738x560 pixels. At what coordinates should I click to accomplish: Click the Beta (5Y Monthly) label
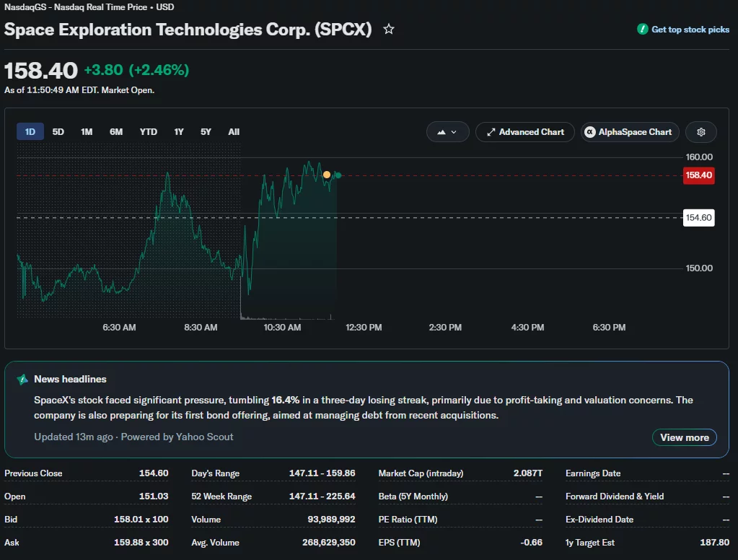pos(413,496)
